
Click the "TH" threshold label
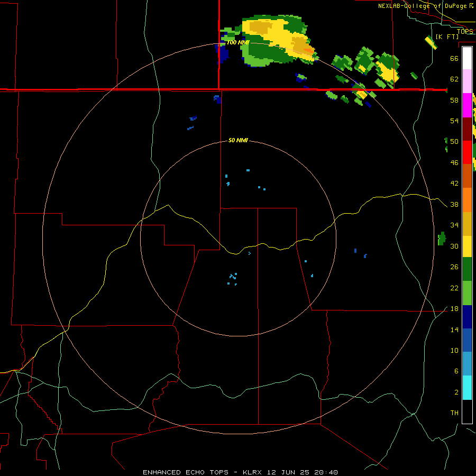[454, 413]
